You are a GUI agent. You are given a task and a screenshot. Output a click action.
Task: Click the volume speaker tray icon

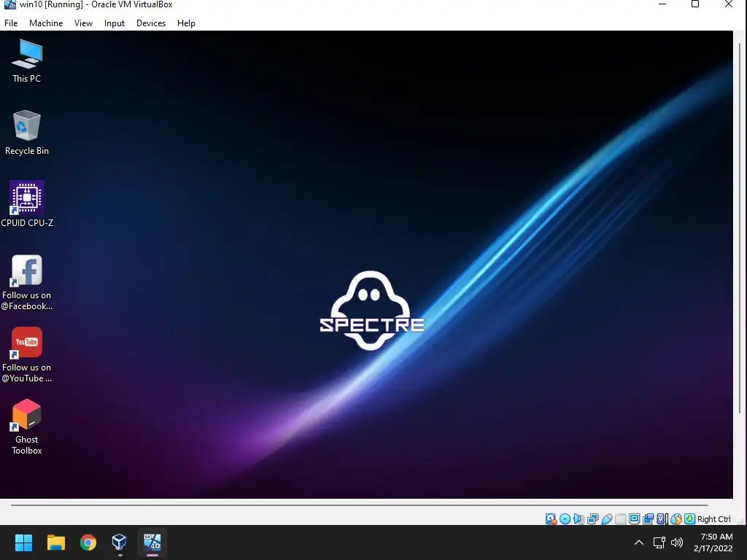pyautogui.click(x=676, y=542)
